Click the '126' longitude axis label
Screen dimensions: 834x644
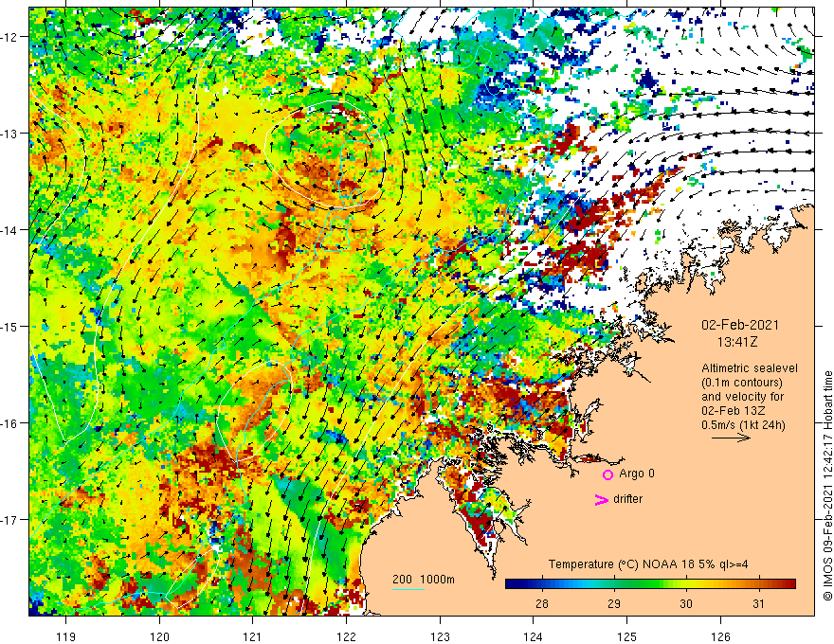[720, 636]
